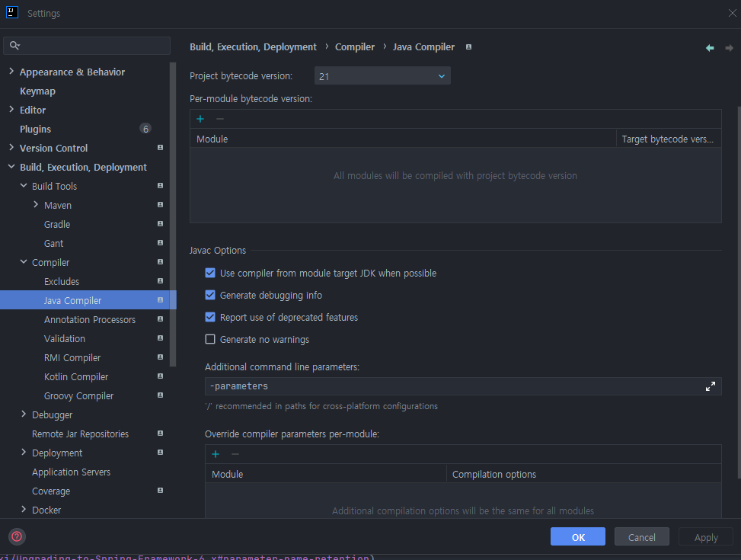Toggle Report use of deprecated features

click(210, 317)
